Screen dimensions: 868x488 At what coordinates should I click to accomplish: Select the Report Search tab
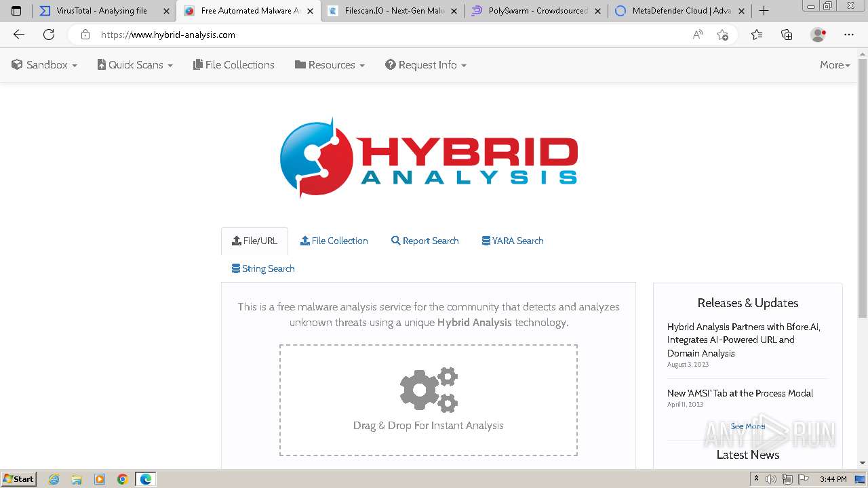[425, 241]
